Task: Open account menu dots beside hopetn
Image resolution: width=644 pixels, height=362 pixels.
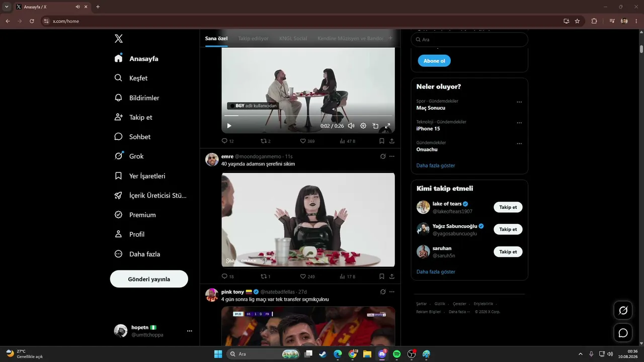Action: click(x=190, y=331)
